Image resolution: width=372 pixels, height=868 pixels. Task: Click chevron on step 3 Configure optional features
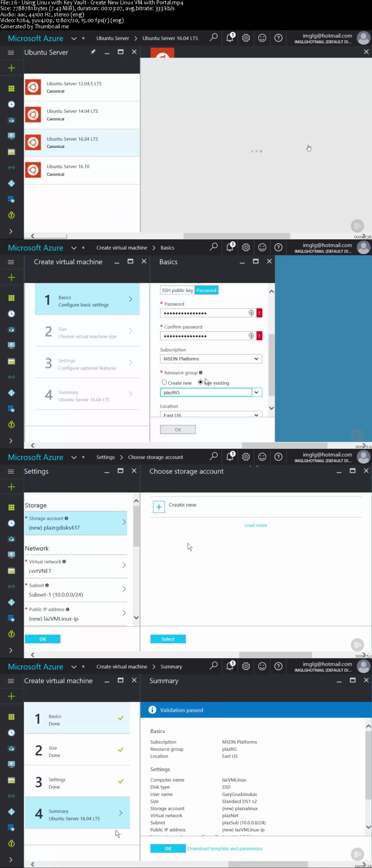(130, 362)
